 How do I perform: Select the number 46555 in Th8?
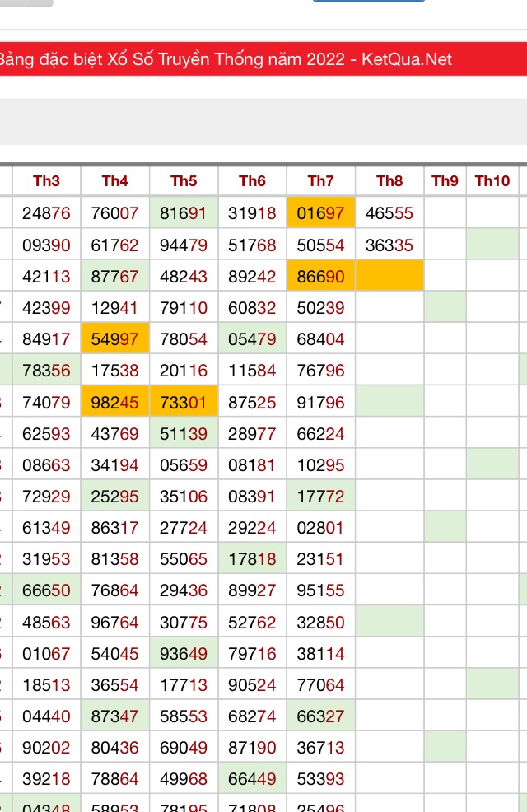click(389, 212)
